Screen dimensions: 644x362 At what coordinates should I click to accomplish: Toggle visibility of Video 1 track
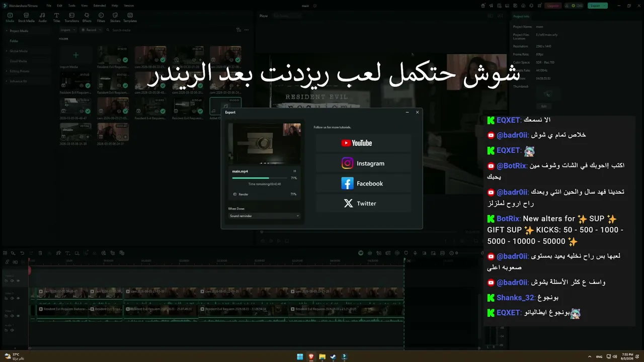pos(18,316)
